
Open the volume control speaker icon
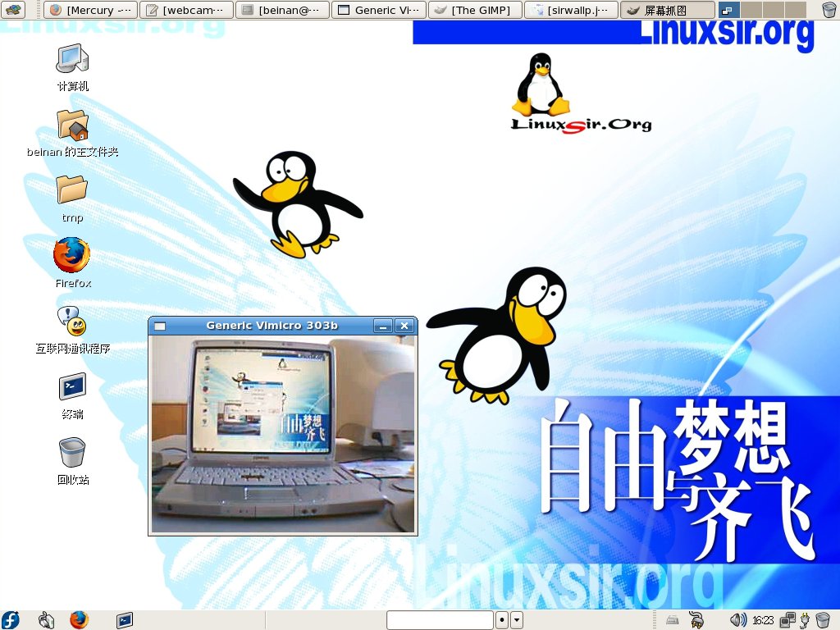click(738, 620)
